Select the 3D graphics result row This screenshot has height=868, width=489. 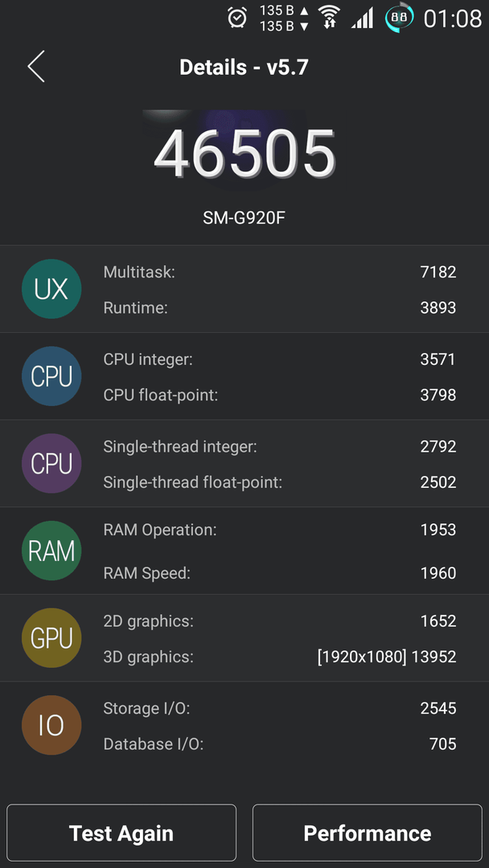pos(280,657)
